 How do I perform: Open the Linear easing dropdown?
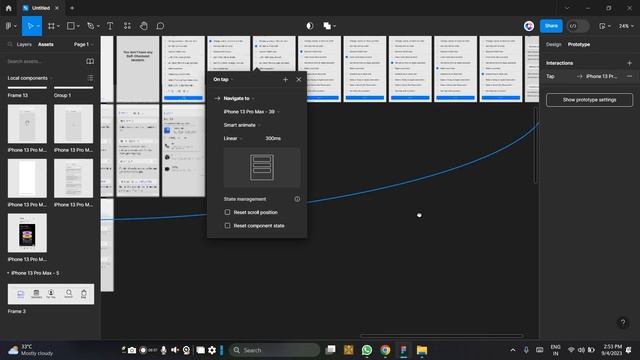tap(233, 138)
